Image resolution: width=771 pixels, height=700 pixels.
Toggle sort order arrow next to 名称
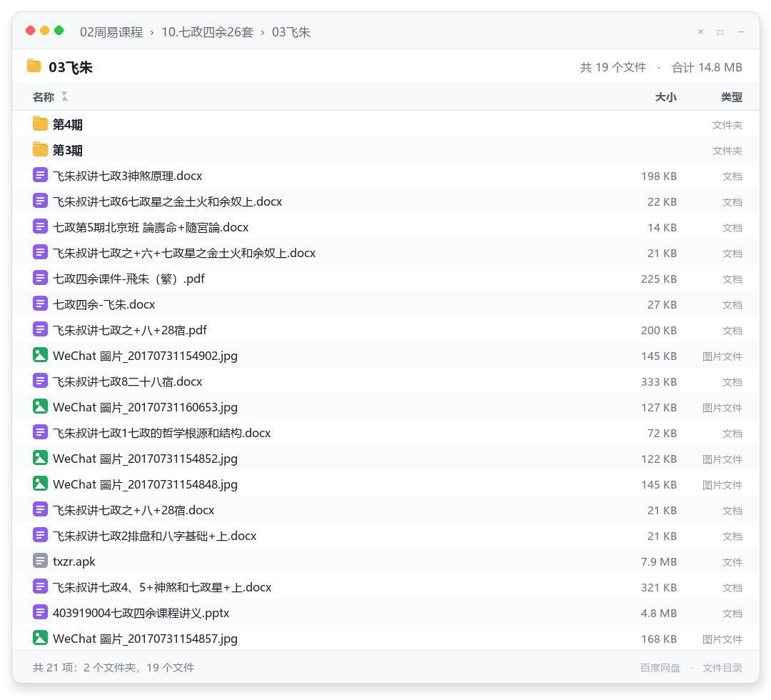click(x=64, y=96)
